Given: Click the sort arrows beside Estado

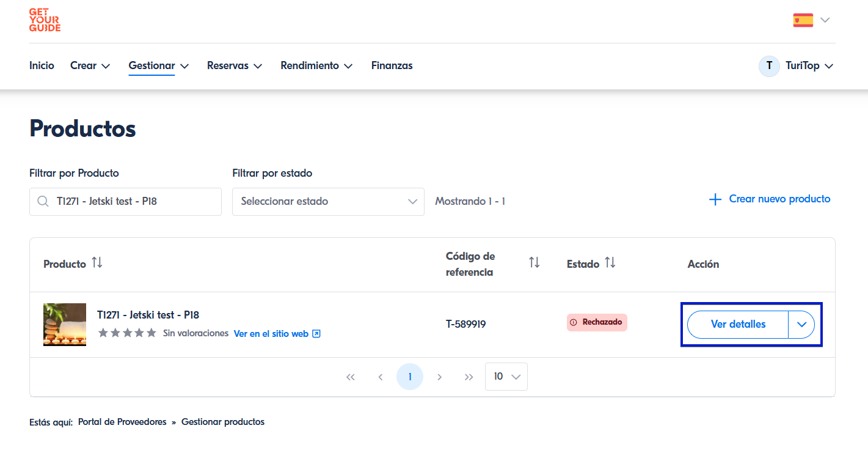Looking at the screenshot, I should click(610, 263).
